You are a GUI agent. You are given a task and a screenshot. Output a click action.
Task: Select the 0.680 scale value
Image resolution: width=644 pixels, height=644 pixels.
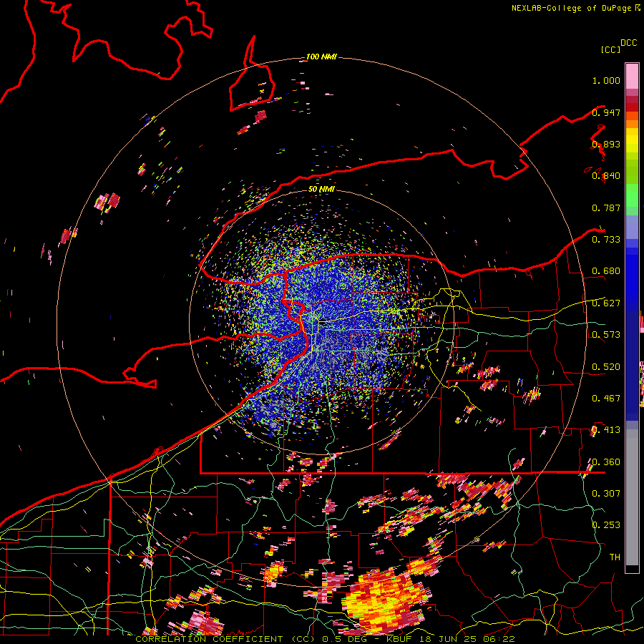pos(606,271)
